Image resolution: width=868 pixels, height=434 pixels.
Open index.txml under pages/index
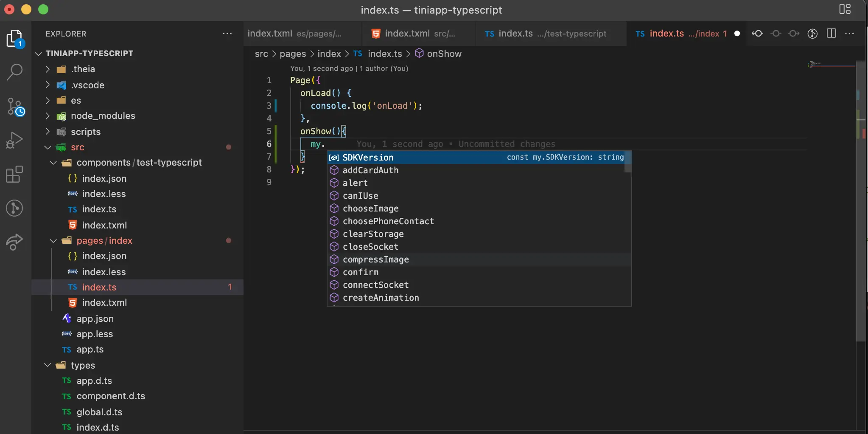pos(137,302)
